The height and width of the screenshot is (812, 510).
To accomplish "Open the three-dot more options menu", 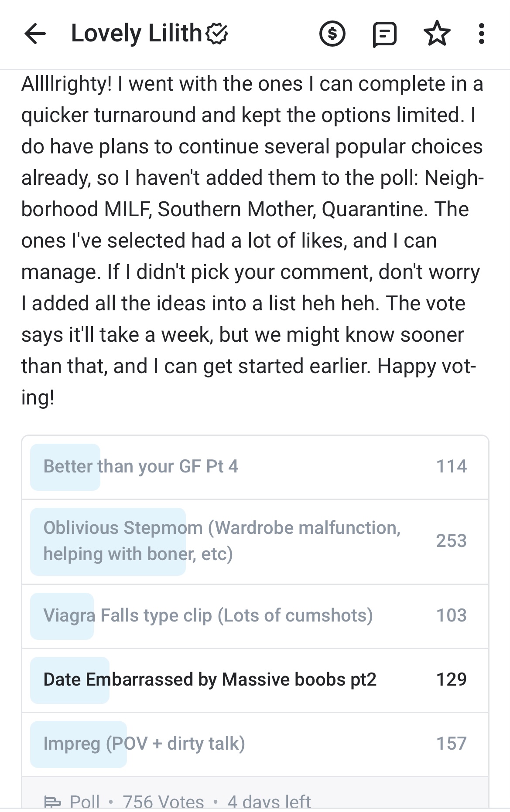I will (481, 34).
